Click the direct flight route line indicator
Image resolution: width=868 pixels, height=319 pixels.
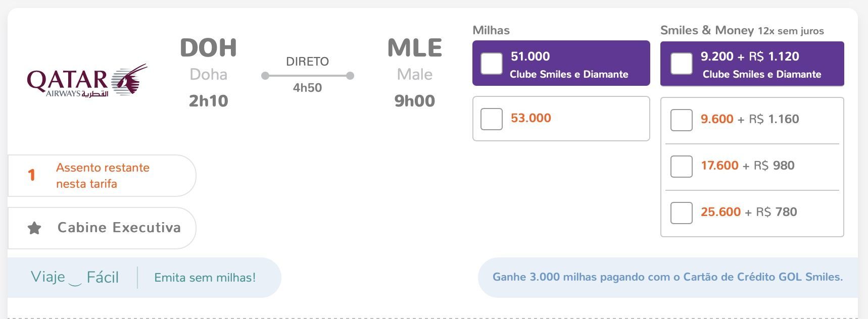[307, 76]
